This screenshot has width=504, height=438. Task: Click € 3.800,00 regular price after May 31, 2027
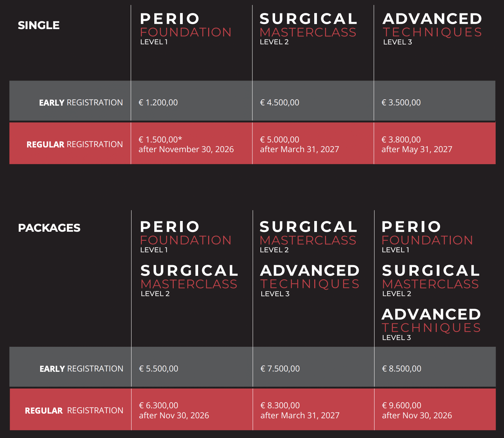pyautogui.click(x=417, y=144)
